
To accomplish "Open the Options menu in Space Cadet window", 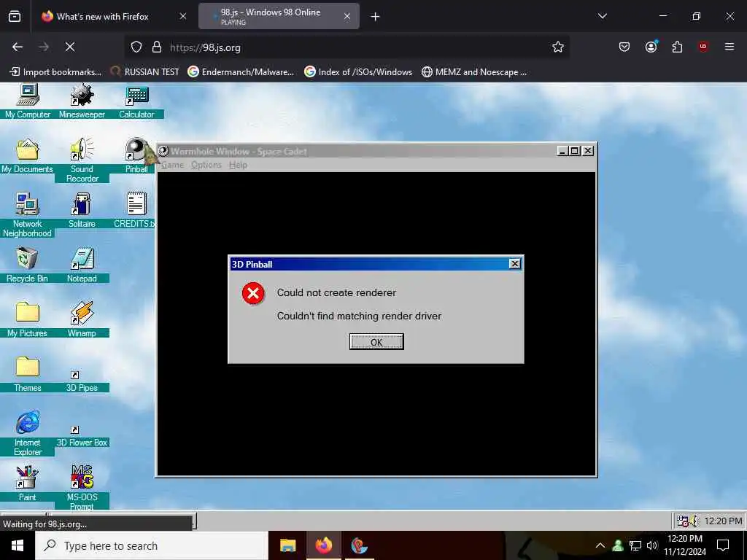I will [206, 165].
